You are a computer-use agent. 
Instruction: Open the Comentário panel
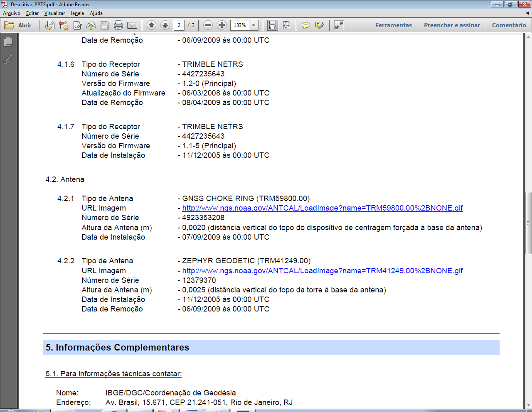509,25
